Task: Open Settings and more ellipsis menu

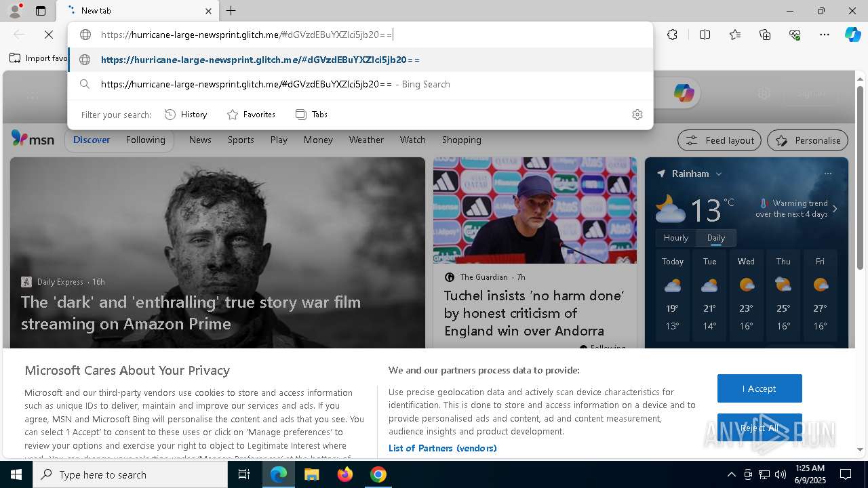Action: tap(825, 35)
